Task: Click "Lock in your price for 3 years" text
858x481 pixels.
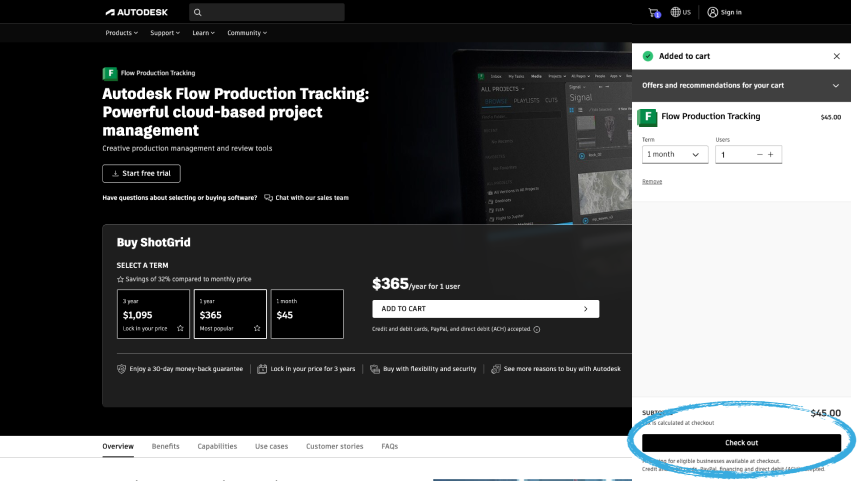Action: click(312, 369)
